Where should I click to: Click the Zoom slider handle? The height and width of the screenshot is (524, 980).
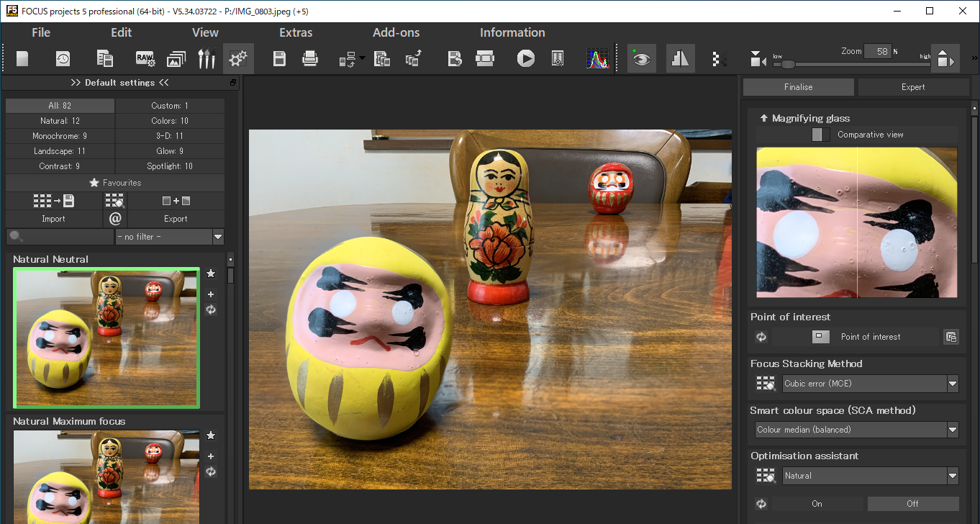[x=788, y=64]
